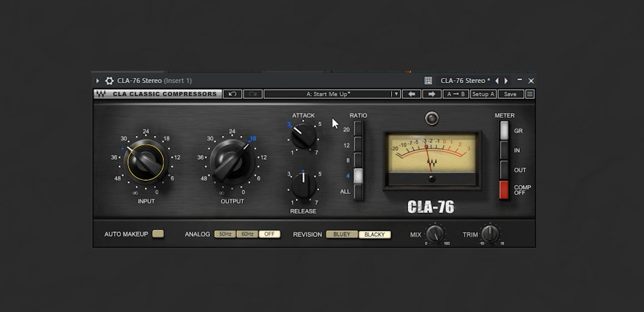Select the BLUEY revision

click(342, 234)
